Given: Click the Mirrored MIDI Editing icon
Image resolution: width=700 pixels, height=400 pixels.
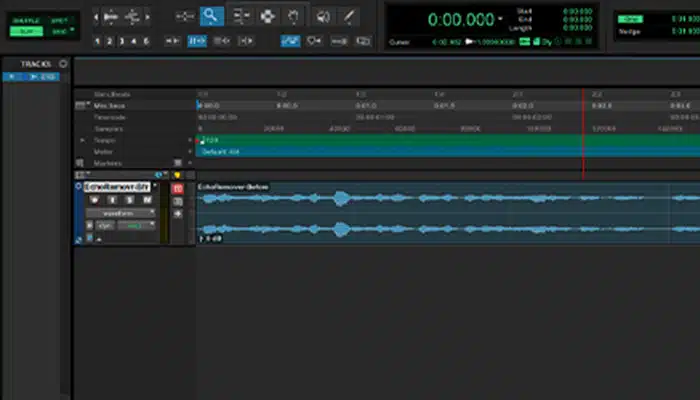Looking at the screenshot, I should pyautogui.click(x=339, y=41).
